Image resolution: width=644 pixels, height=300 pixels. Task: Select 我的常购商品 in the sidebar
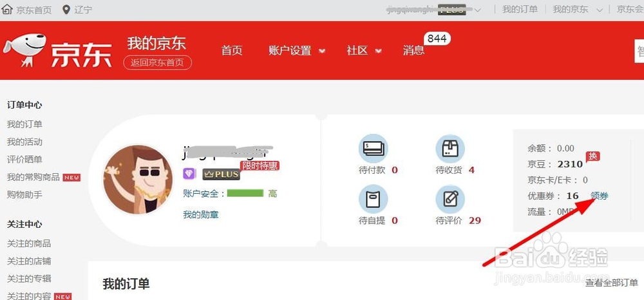click(33, 177)
